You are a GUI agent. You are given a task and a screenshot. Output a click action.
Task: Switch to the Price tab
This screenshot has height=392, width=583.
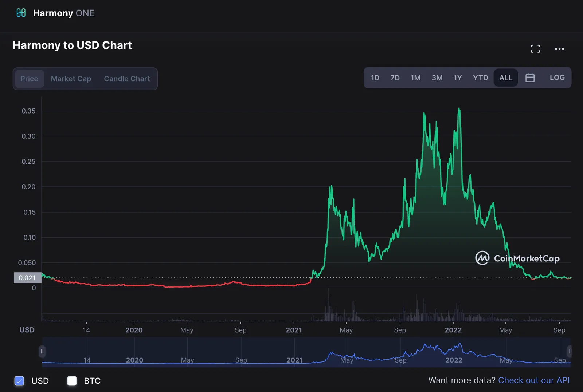29,79
